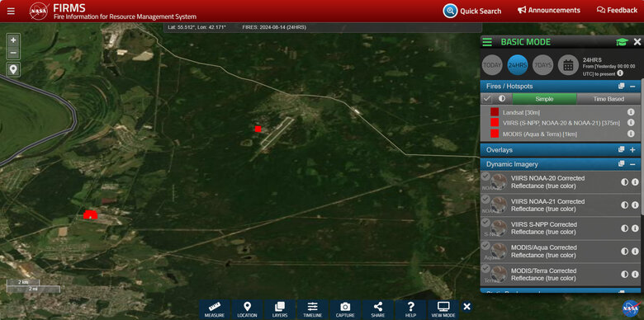Collapse the Dynamic Imagery section
The height and width of the screenshot is (320, 644).
tap(632, 164)
